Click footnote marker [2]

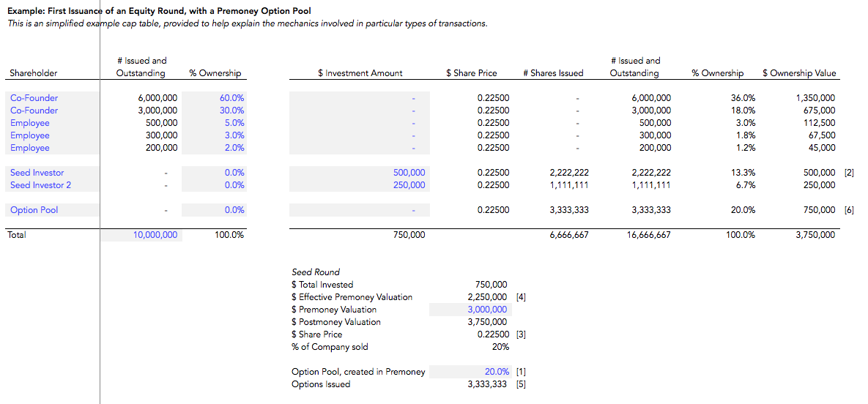click(849, 173)
